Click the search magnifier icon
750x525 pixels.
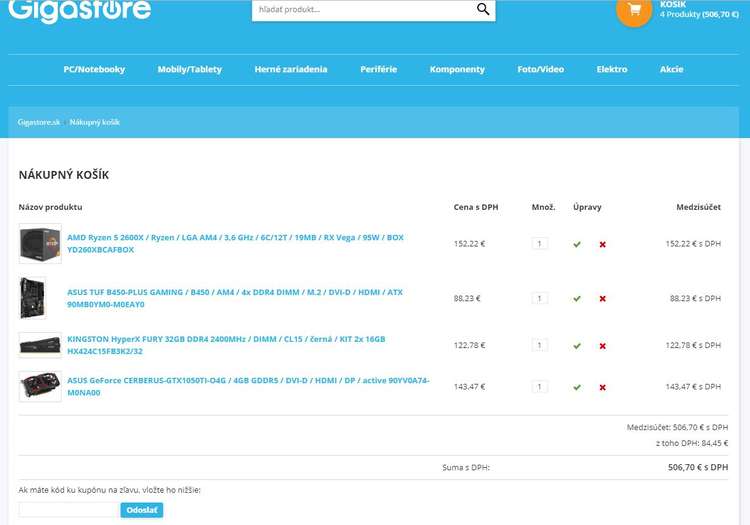click(x=483, y=9)
